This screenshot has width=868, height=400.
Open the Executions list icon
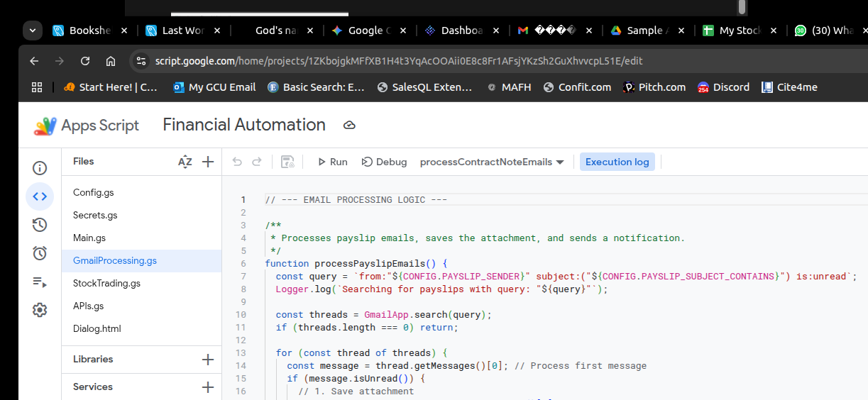pyautogui.click(x=40, y=282)
